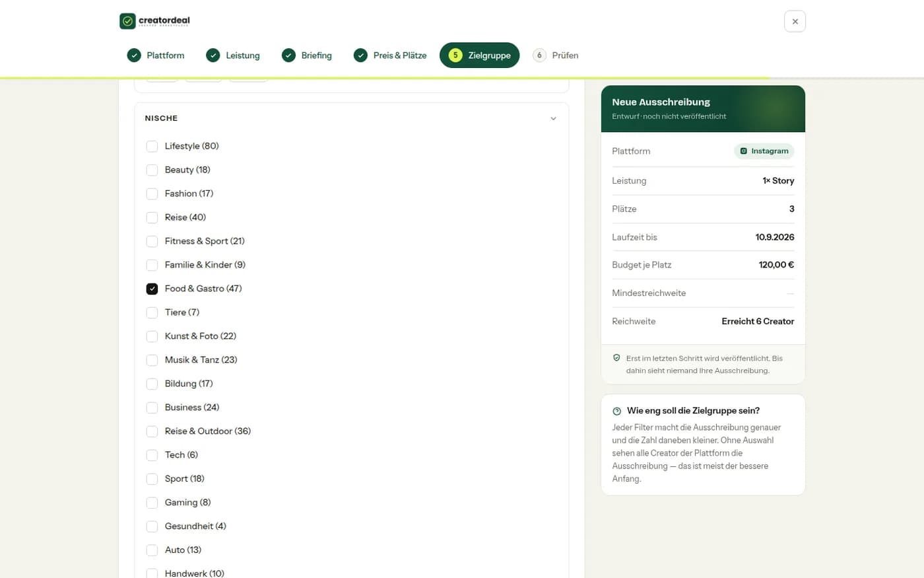Select the Zielgruppe step
This screenshot has height=578, width=924.
(480, 55)
